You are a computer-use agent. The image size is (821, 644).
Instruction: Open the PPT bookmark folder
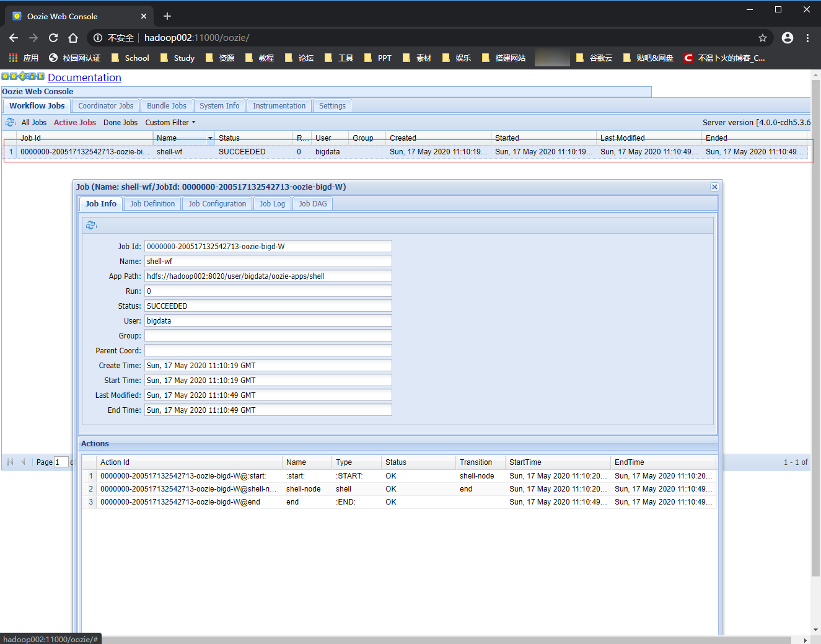[378, 58]
